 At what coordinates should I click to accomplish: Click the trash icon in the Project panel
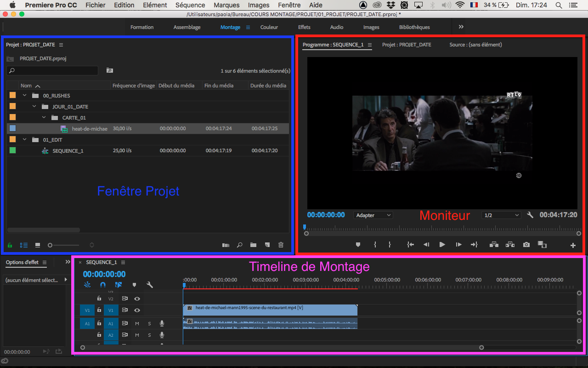[x=281, y=245]
